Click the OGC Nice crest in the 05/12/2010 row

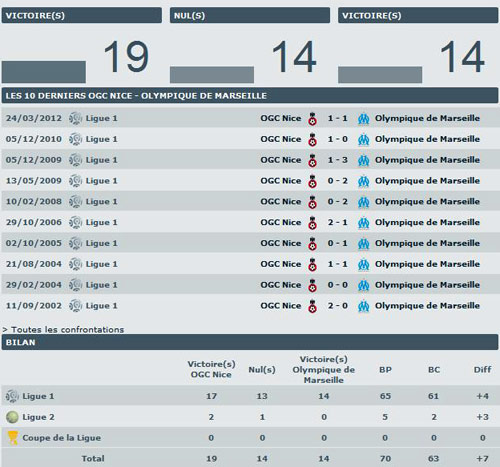(312, 139)
